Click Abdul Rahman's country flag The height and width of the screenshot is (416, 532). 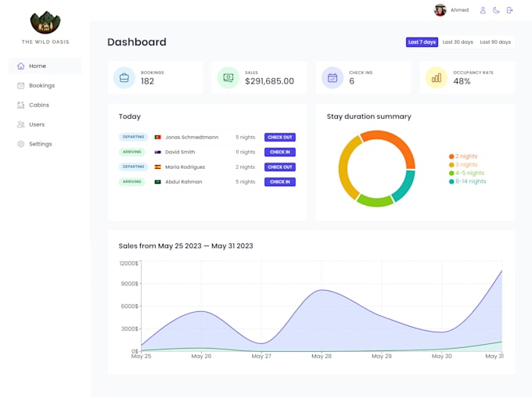click(x=158, y=182)
